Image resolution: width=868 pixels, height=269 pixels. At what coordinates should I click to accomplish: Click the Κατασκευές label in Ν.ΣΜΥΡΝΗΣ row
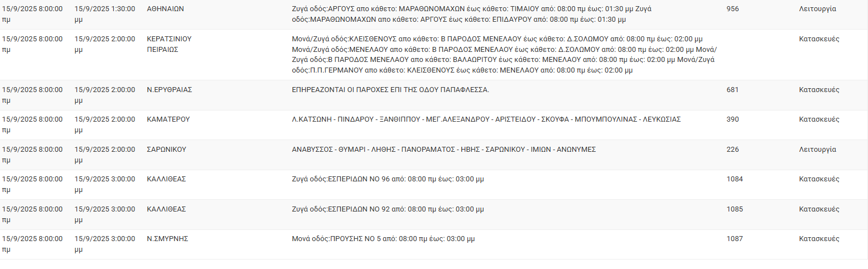819,239
